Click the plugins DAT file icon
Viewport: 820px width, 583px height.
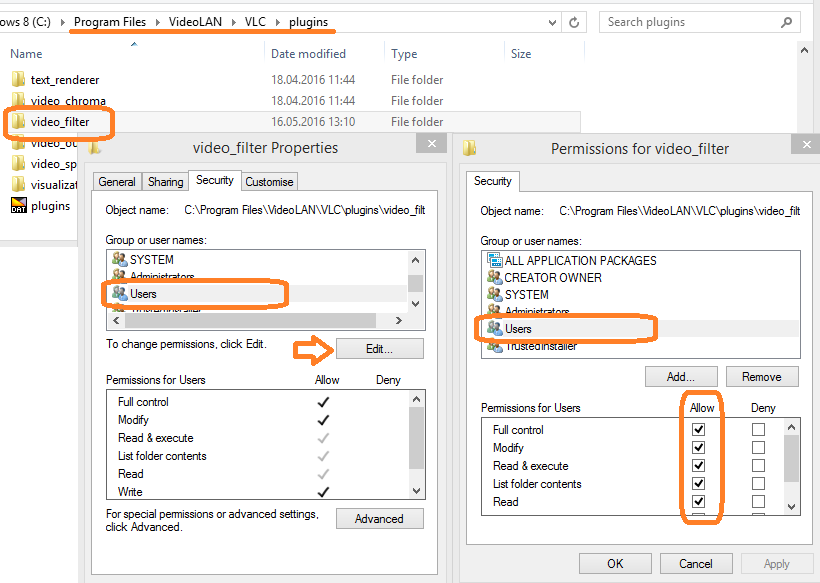18,206
